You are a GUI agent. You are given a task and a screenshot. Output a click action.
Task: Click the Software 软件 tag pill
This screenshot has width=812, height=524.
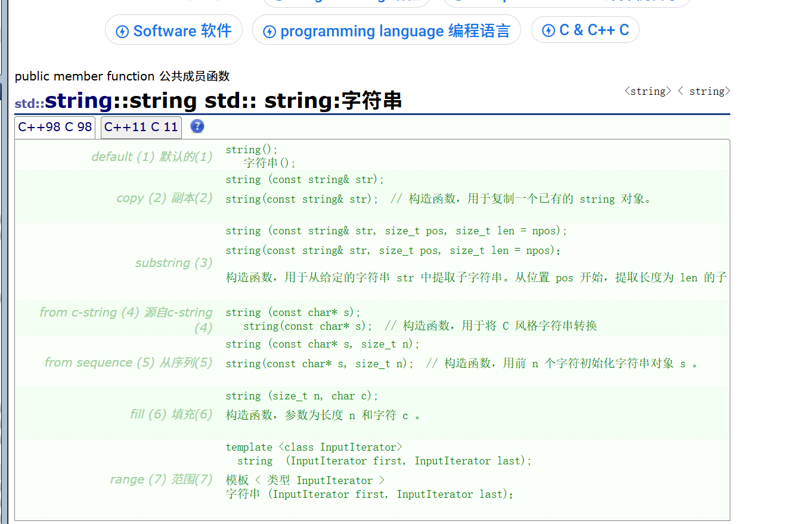(x=173, y=31)
